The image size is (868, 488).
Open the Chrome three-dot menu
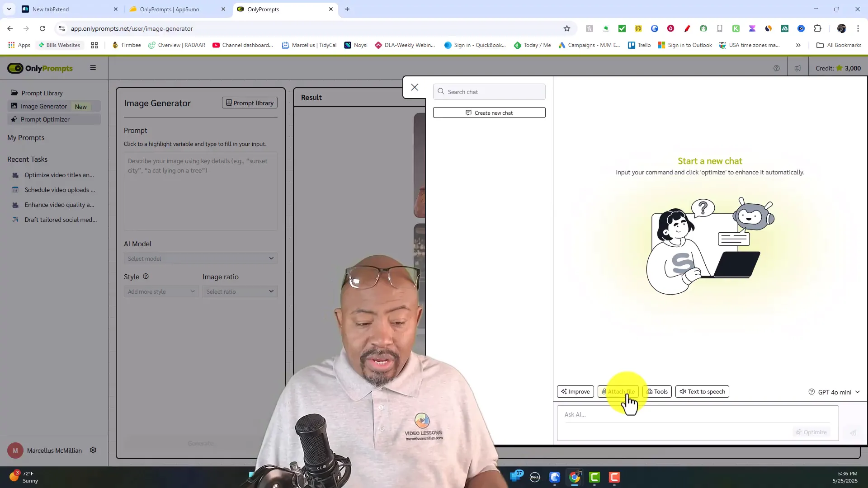coord(858,28)
